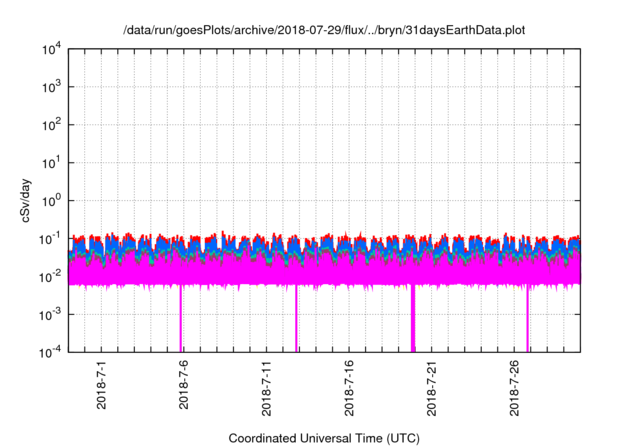Click the Coordinated Universal Time axis label

[x=324, y=438]
